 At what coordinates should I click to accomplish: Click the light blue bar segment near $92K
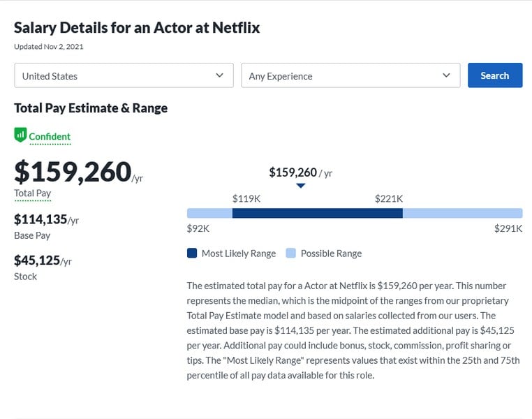[x=209, y=213]
